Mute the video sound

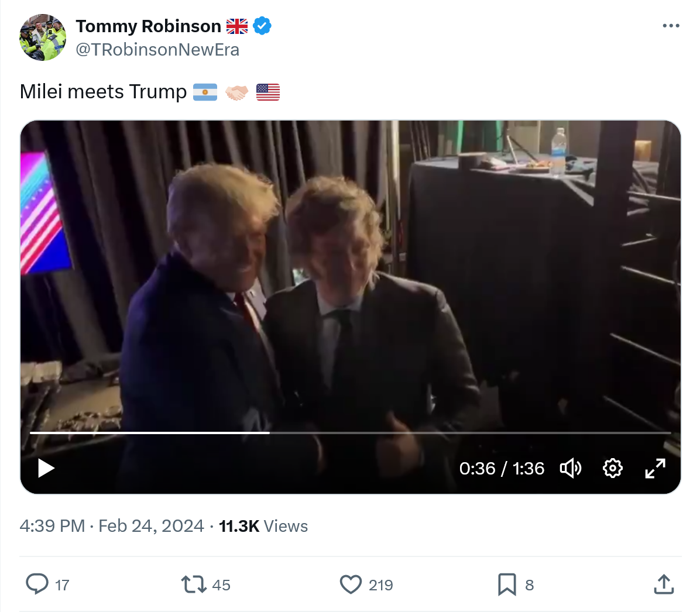coord(571,468)
